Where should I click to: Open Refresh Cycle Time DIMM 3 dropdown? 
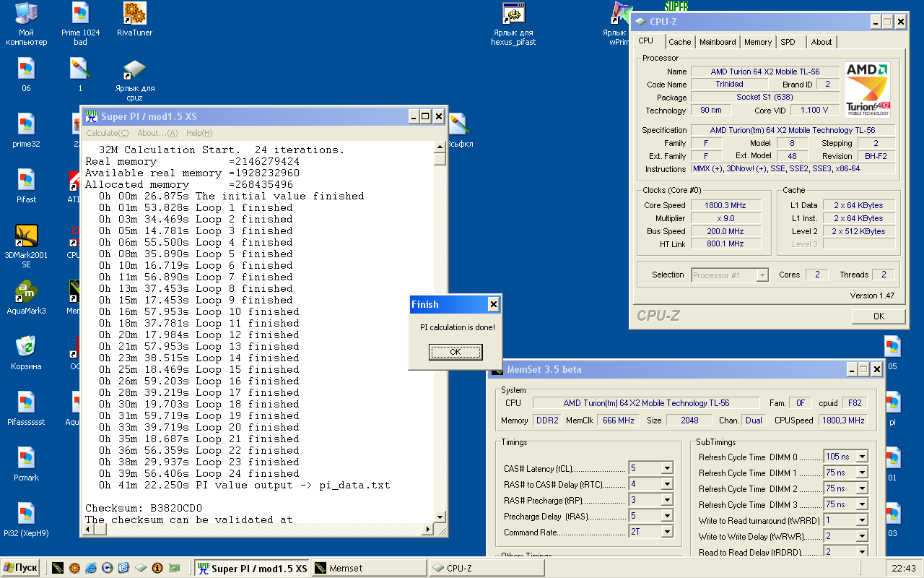(x=862, y=504)
